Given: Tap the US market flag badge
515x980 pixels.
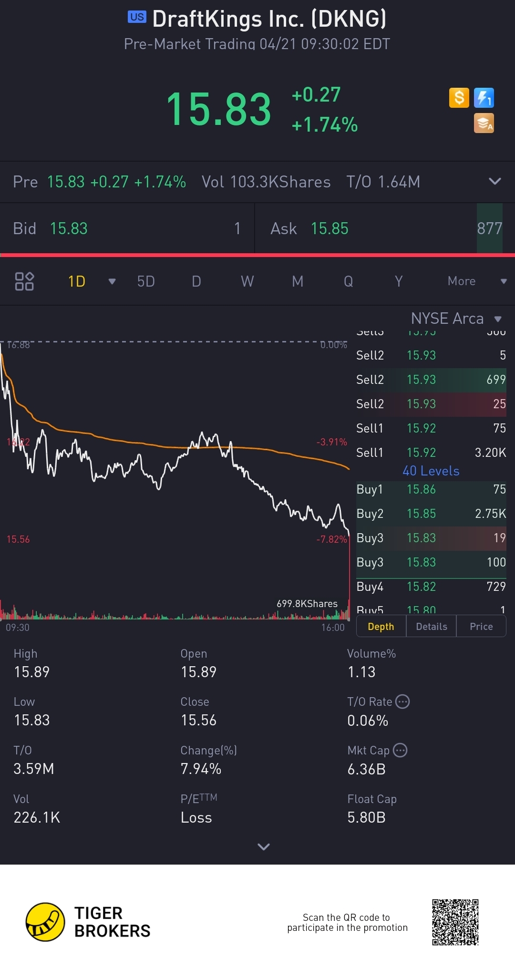Looking at the screenshot, I should point(137,17).
